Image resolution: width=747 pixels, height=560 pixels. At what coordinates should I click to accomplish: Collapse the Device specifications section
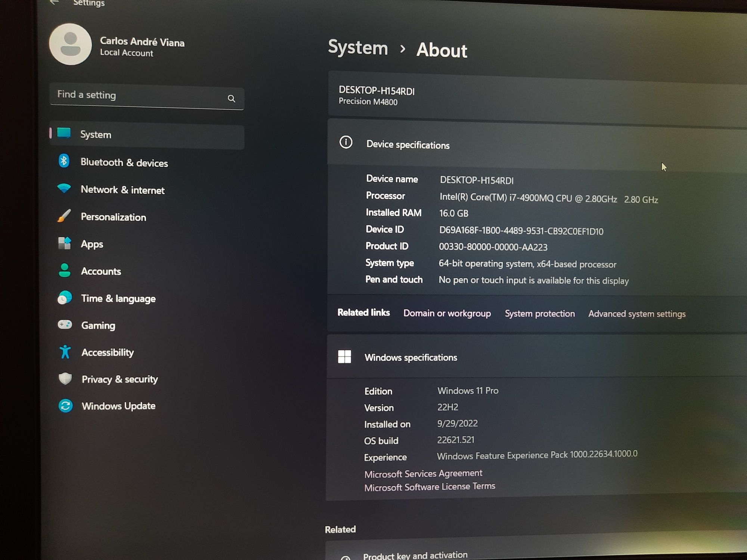pos(537,145)
